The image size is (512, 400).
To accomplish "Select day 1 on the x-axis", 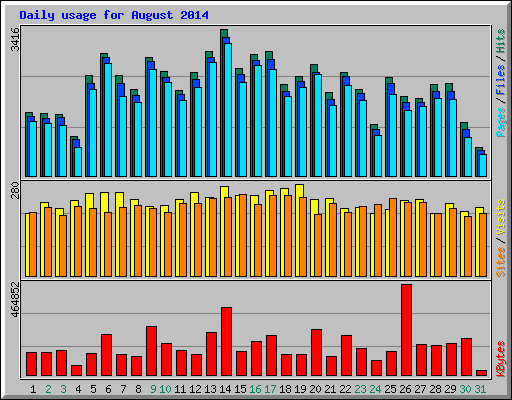I will click(x=33, y=389).
